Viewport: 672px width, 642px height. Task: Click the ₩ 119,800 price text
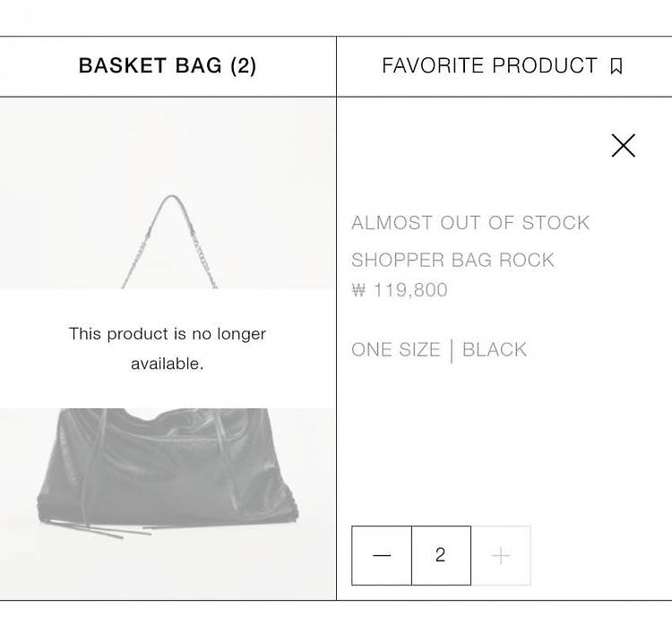(400, 290)
